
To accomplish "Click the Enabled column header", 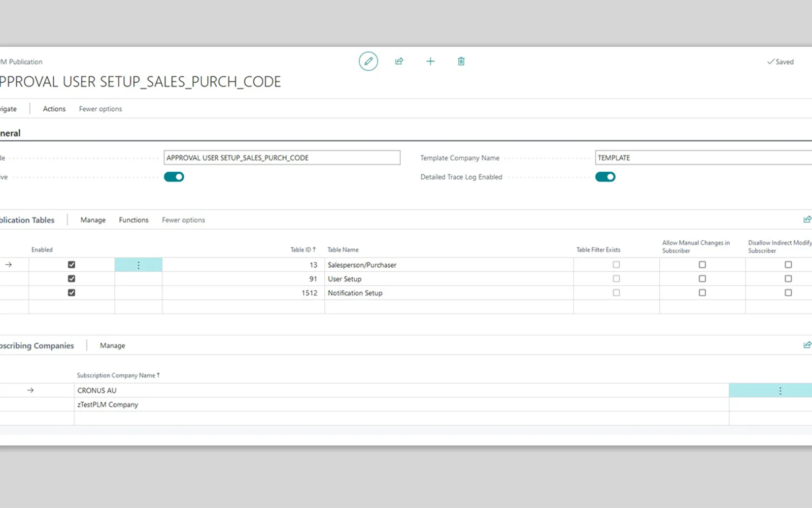I will point(42,249).
